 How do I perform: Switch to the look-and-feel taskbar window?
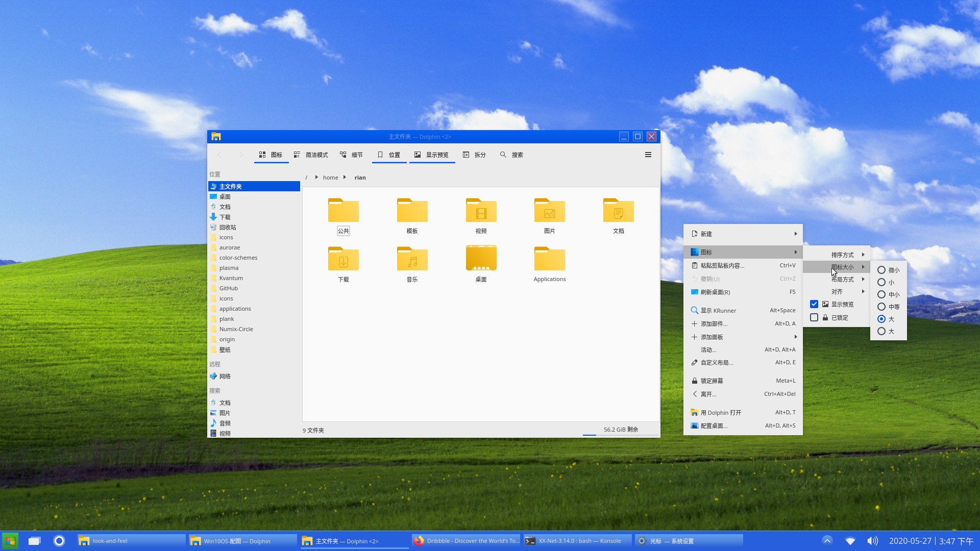[x=131, y=541]
